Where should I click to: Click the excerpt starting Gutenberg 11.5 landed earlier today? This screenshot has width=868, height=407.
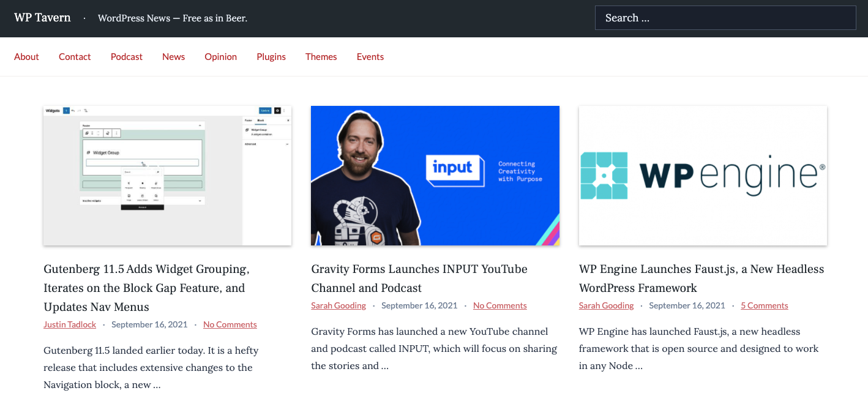pos(151,368)
